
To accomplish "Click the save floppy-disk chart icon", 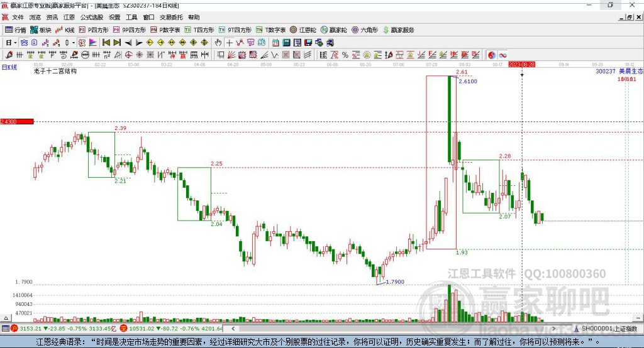I will (308, 43).
